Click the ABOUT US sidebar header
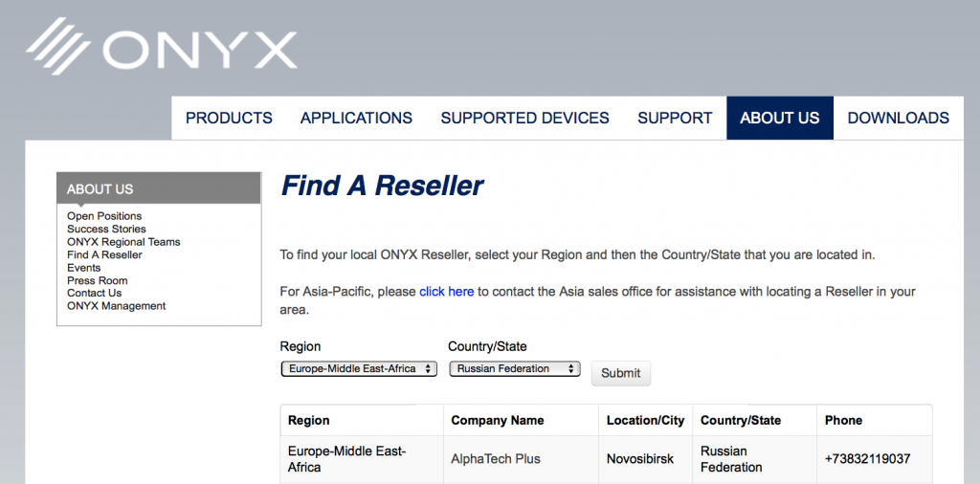The image size is (980, 484). click(x=159, y=188)
